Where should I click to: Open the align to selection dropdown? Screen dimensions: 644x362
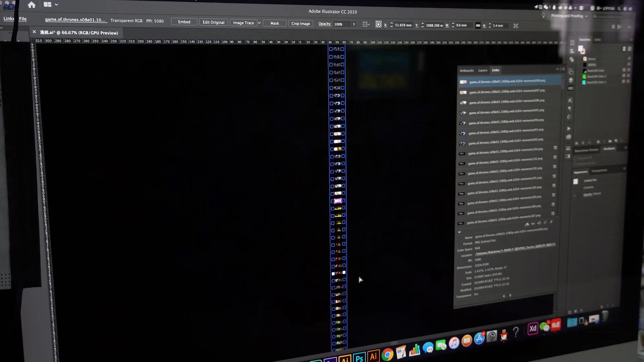click(366, 24)
